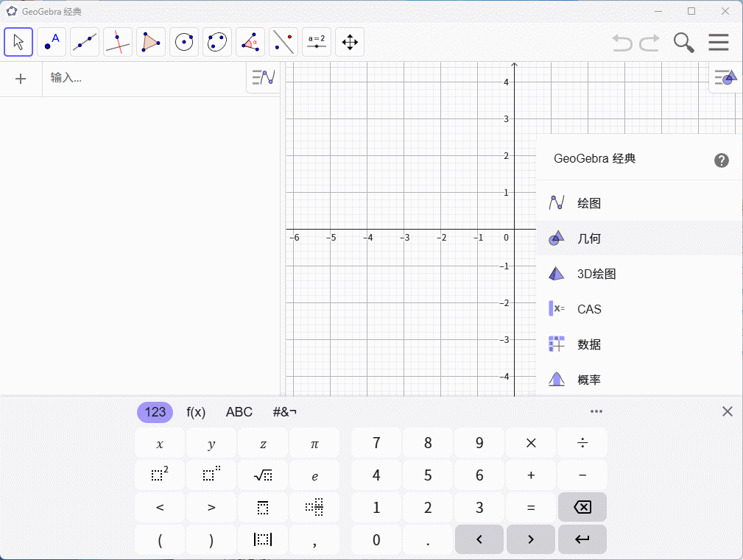Screen dimensions: 743x560
Task: Tap the absolute value key
Action: [263, 539]
